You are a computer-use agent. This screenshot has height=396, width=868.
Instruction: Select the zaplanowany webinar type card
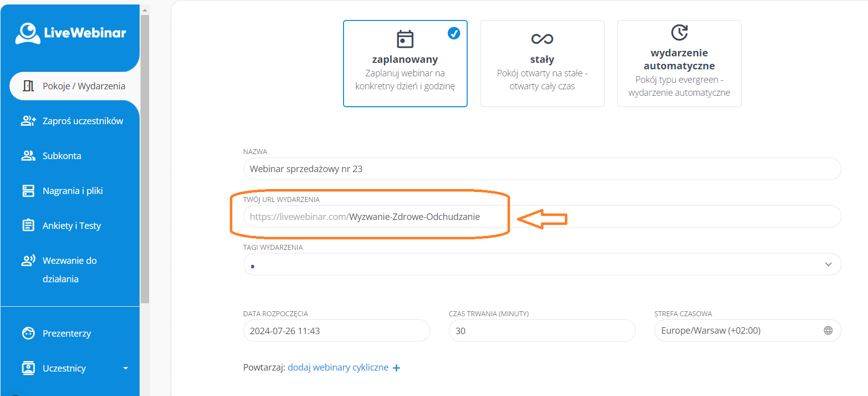pos(405,64)
